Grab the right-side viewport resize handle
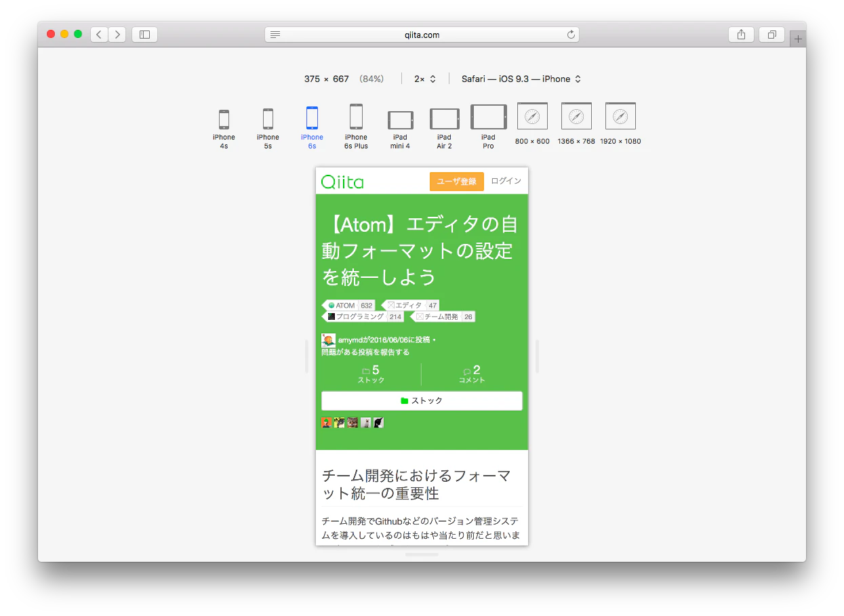 538,356
